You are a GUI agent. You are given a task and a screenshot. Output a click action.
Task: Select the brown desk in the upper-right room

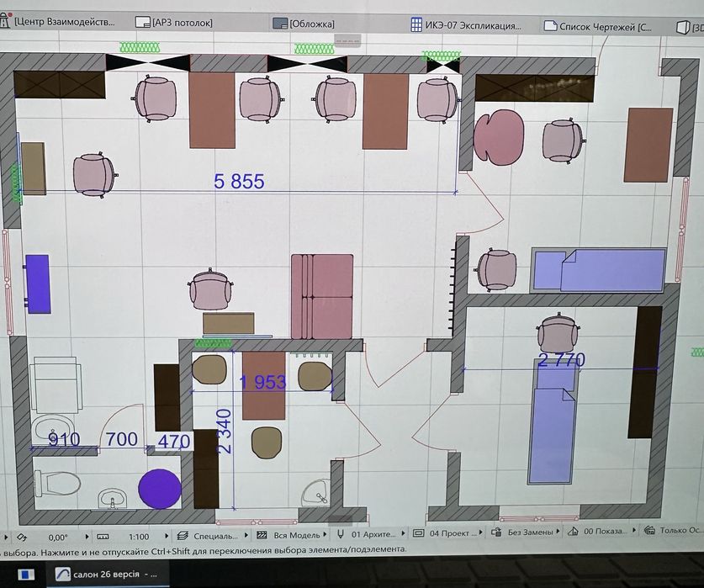point(648,145)
